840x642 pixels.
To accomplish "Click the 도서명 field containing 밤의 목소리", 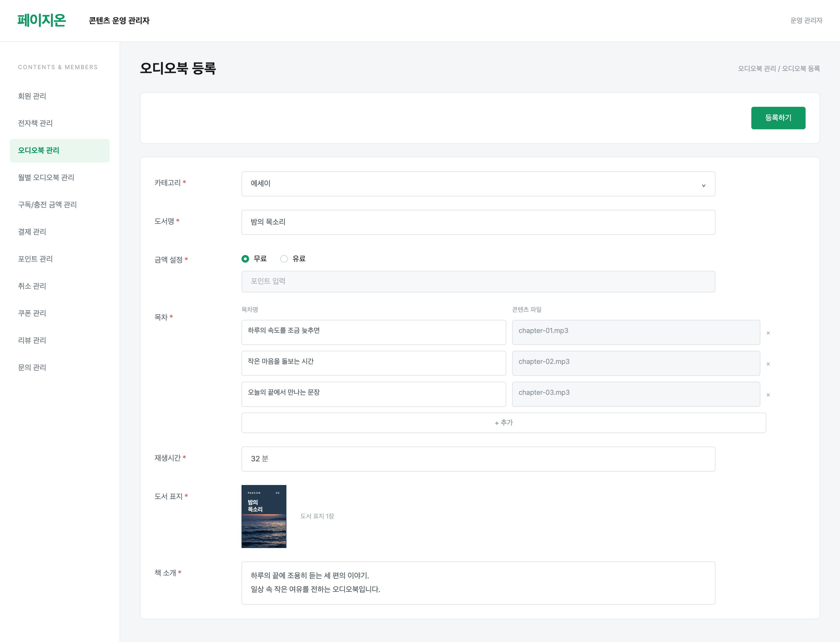I will click(478, 222).
